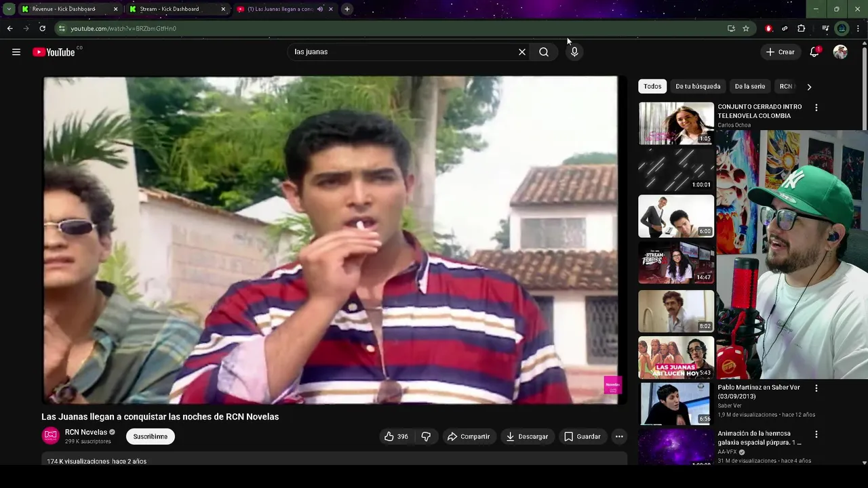Switch to Revenue - Kick Dashboard tab
Screen dimensions: 868x488
coord(63,9)
